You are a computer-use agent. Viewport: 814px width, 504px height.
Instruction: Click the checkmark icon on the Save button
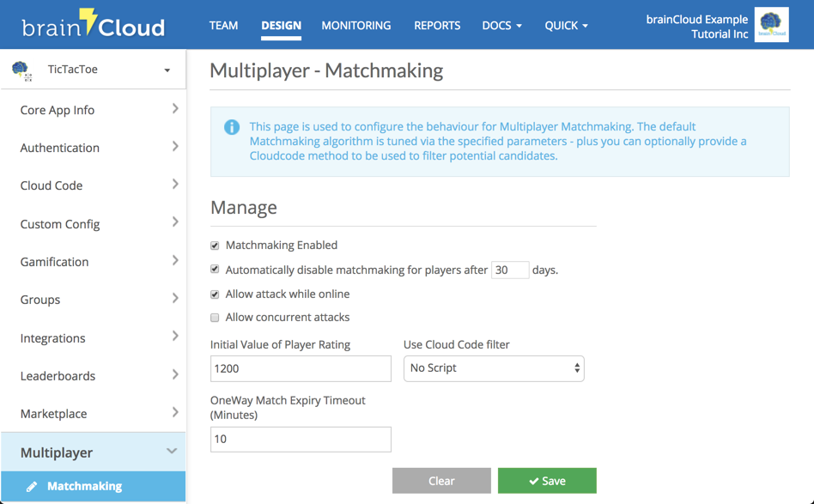click(x=535, y=481)
